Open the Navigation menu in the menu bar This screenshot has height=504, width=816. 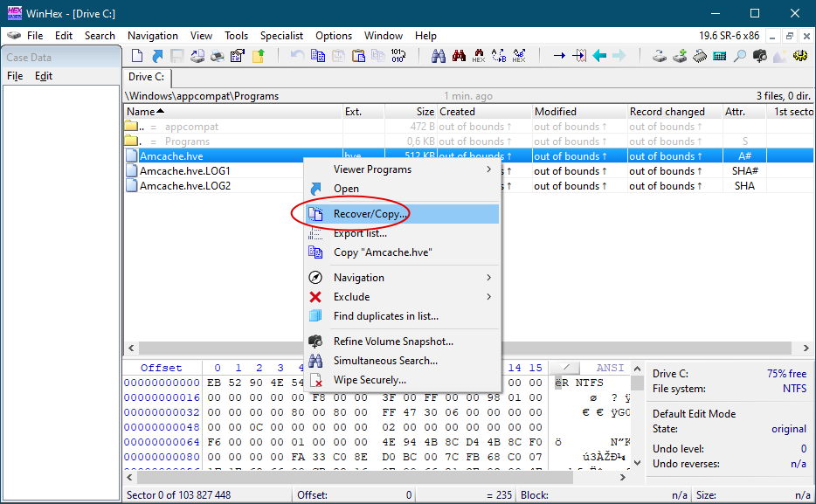(153, 36)
